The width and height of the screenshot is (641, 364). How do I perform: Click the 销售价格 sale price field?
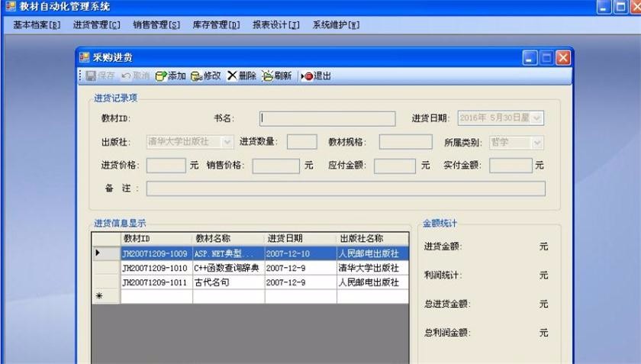(276, 166)
